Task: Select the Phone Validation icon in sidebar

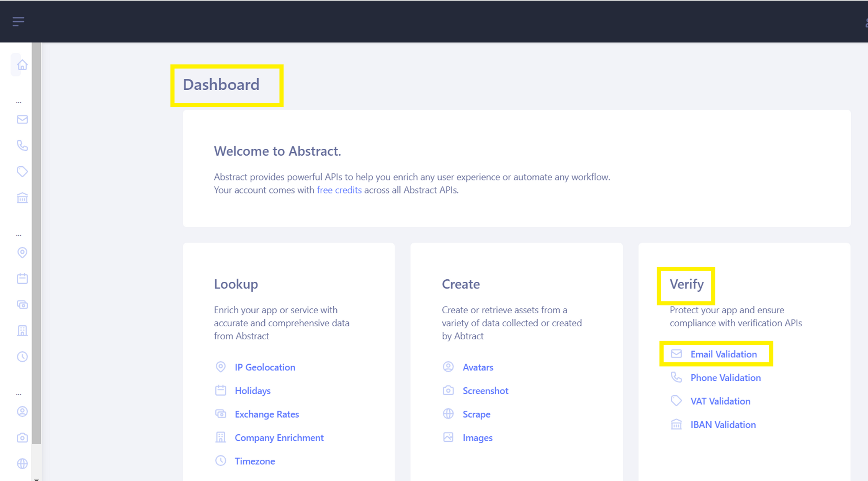Action: point(22,146)
